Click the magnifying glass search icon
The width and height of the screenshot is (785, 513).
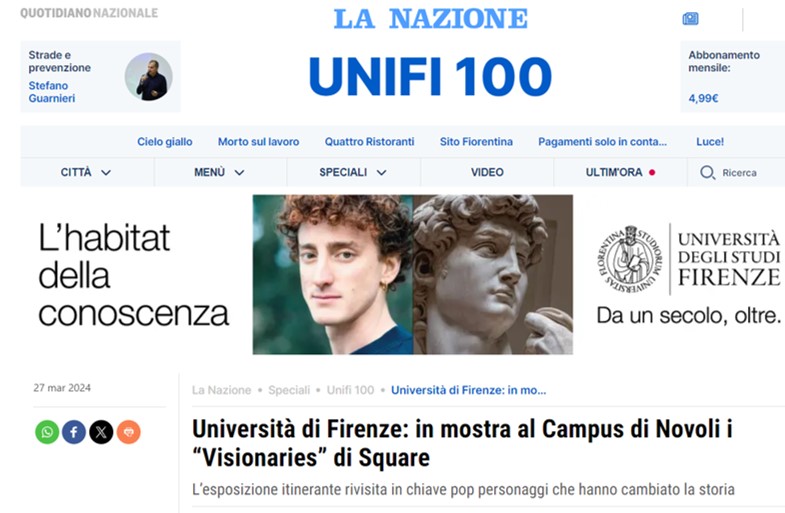point(707,173)
